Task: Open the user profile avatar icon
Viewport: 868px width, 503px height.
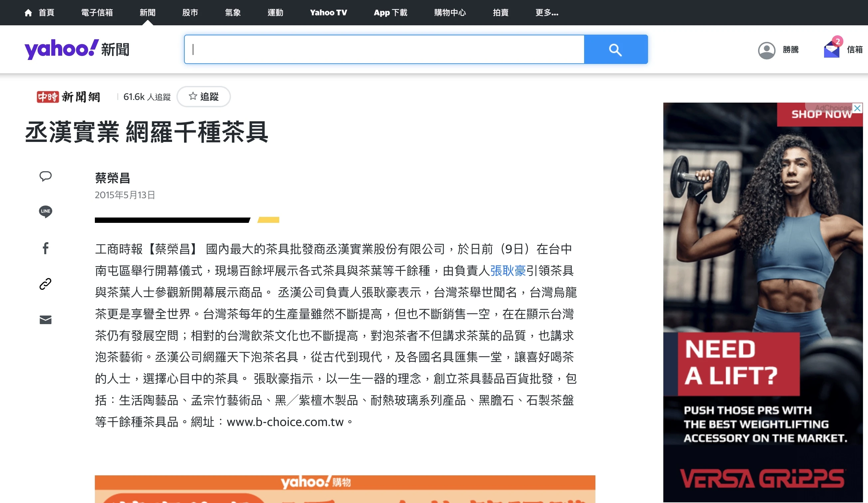Action: coord(766,50)
